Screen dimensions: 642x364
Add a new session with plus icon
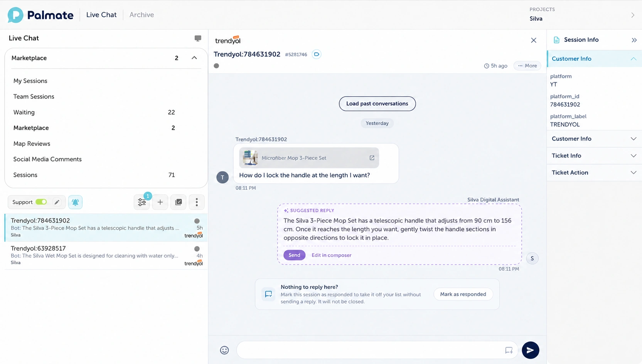tap(160, 202)
